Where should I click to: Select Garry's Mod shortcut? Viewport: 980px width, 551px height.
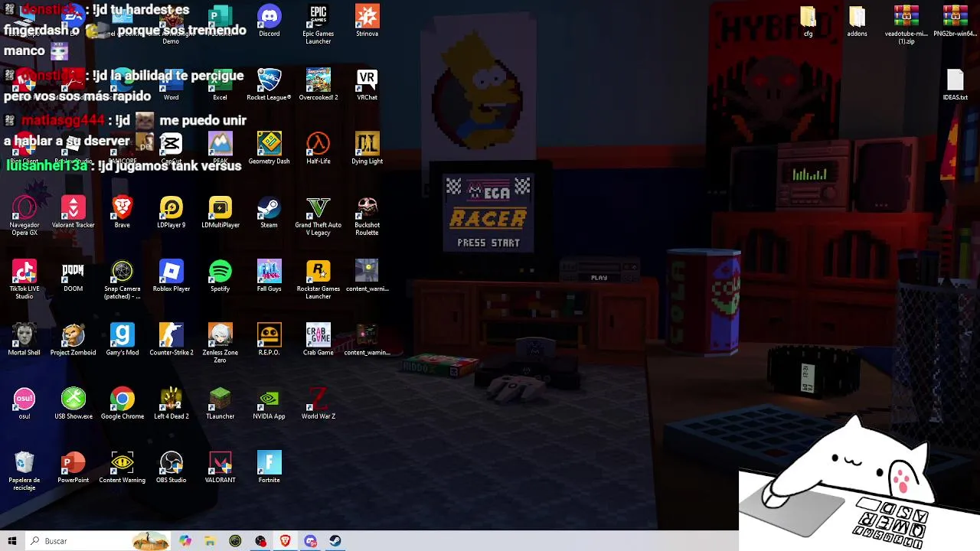[122, 339]
